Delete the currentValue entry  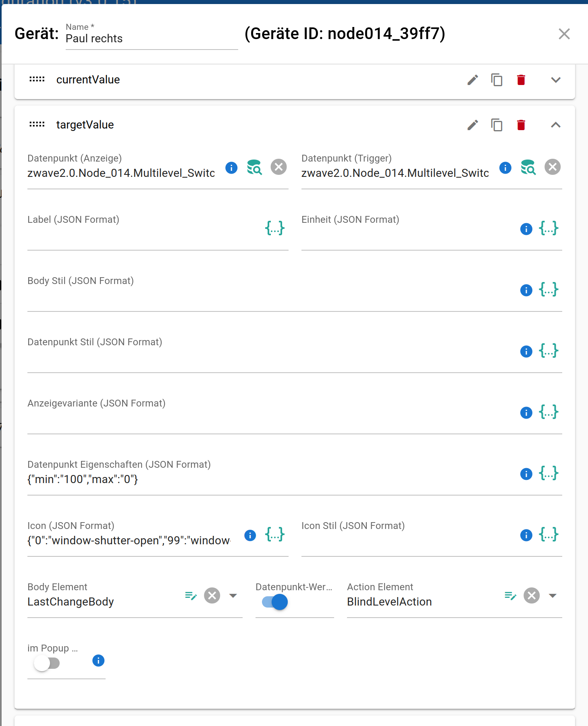pos(521,80)
